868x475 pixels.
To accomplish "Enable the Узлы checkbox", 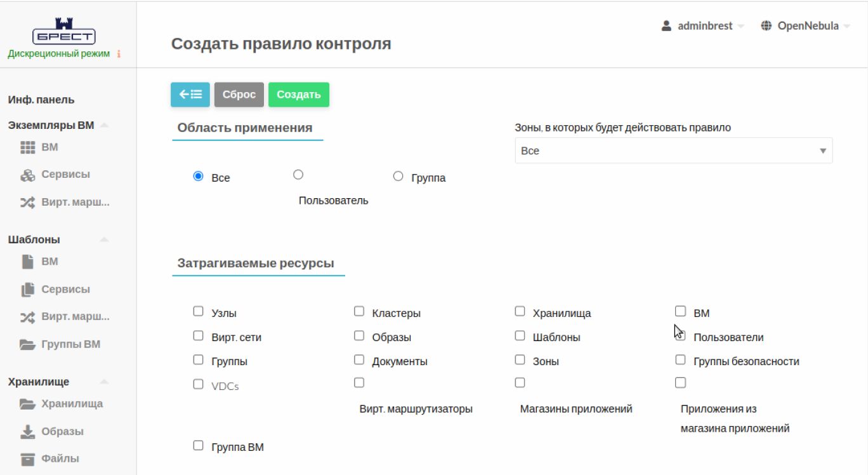I will [x=198, y=311].
